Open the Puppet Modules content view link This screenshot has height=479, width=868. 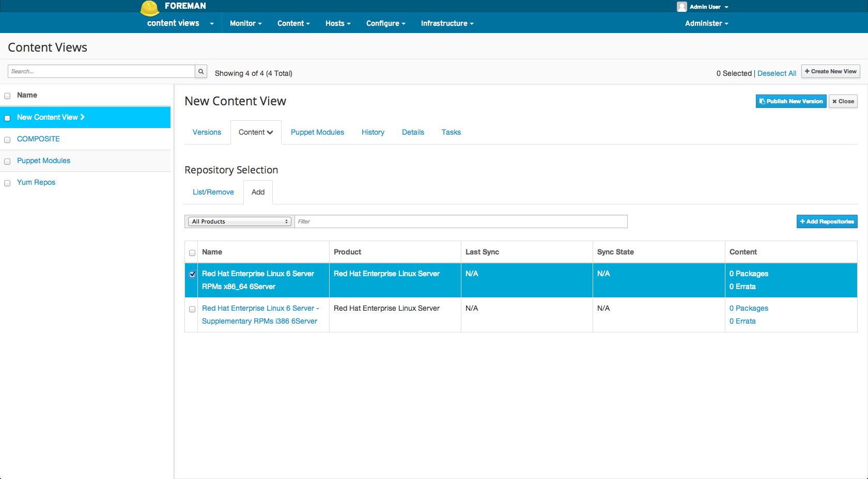click(43, 161)
